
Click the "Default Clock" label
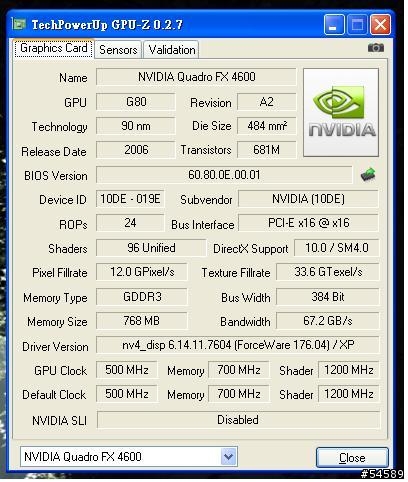pyautogui.click(x=54, y=395)
